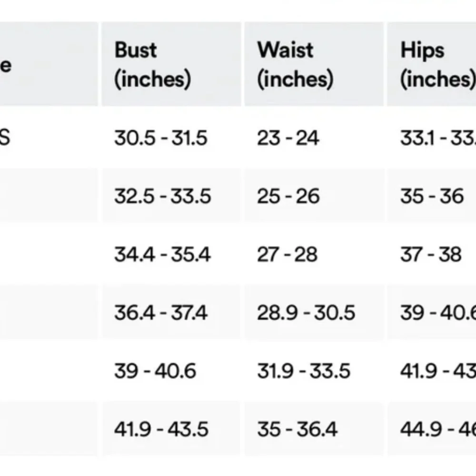Click the Bust (inches) column header
The image size is (476, 476).
pyautogui.click(x=152, y=65)
